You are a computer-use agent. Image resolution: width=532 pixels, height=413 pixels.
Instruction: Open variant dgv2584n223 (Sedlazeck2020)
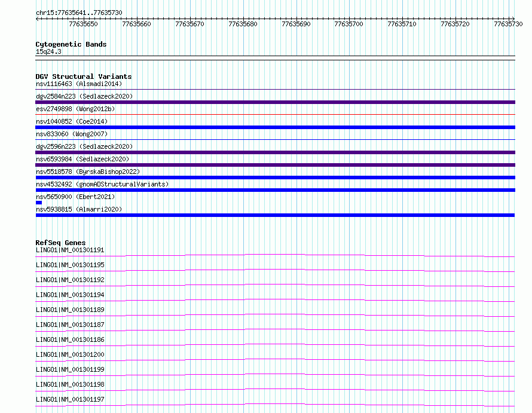click(84, 96)
